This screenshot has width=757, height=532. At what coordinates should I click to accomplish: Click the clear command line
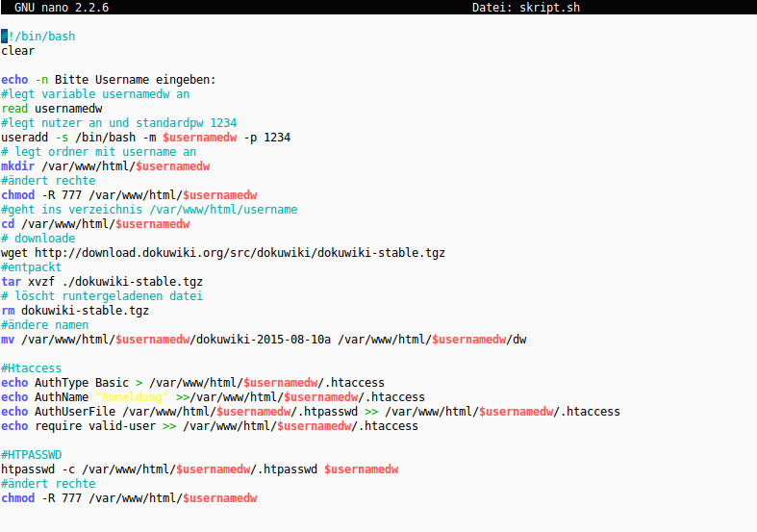[x=18, y=51]
